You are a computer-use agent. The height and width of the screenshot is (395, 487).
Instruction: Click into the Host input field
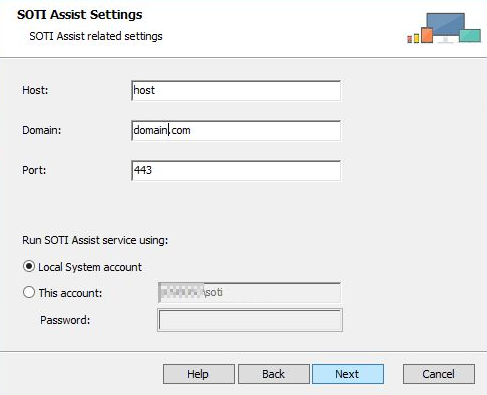[236, 90]
